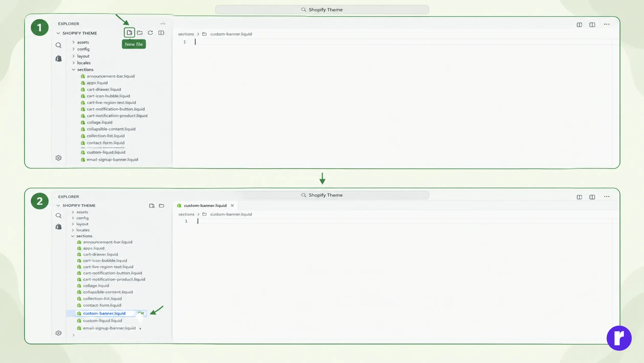Open editor more actions in panel 2
644x363 pixels.
(607, 197)
